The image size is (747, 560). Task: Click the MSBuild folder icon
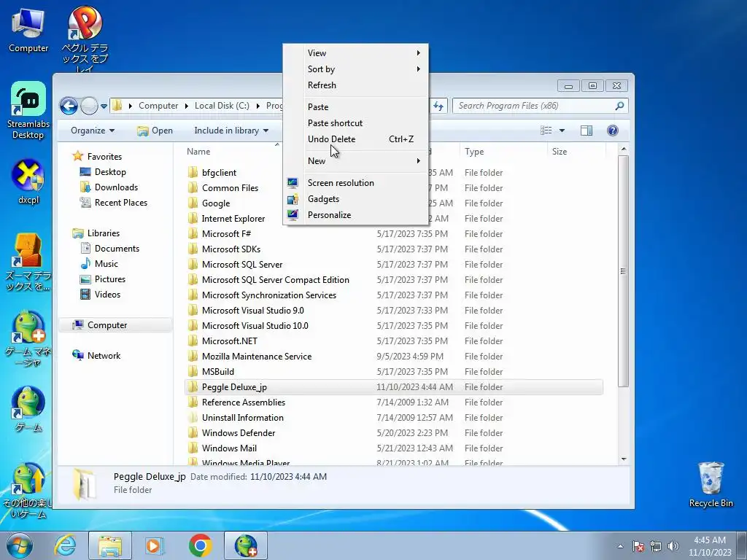point(193,371)
